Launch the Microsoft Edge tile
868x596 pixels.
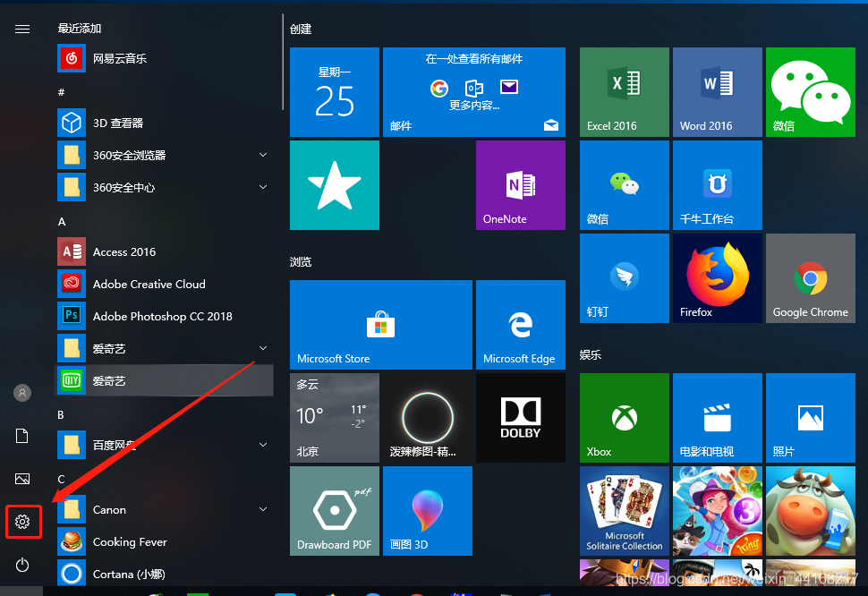[521, 324]
